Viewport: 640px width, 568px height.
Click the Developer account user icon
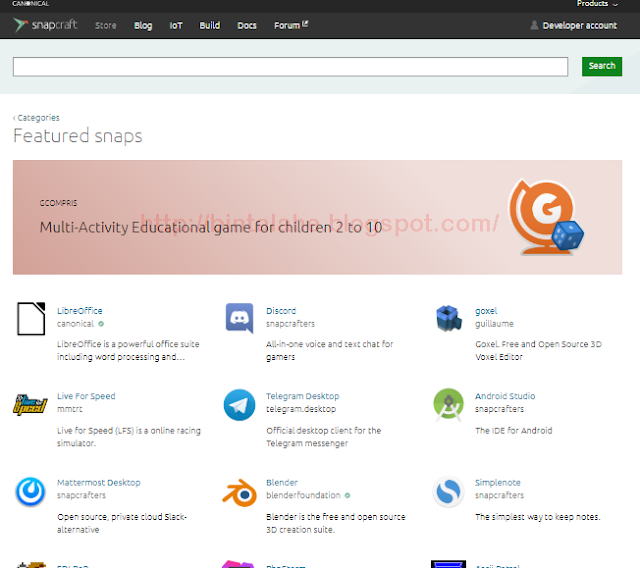tap(534, 25)
